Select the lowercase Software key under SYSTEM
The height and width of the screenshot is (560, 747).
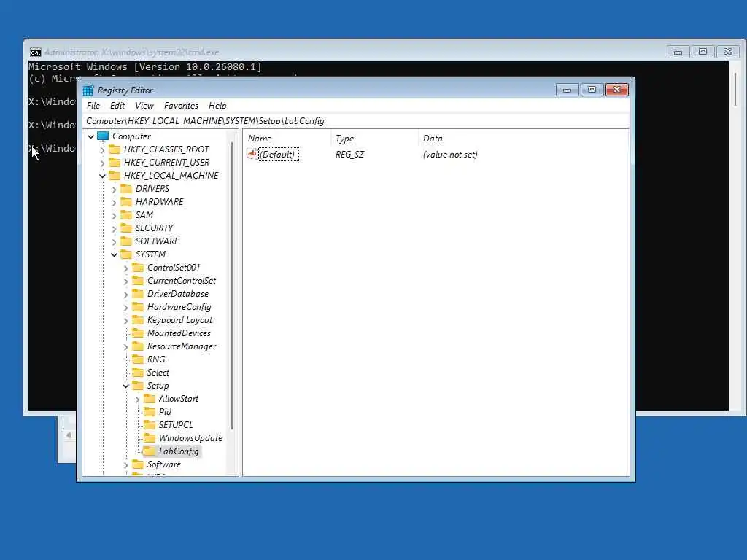pos(164,464)
